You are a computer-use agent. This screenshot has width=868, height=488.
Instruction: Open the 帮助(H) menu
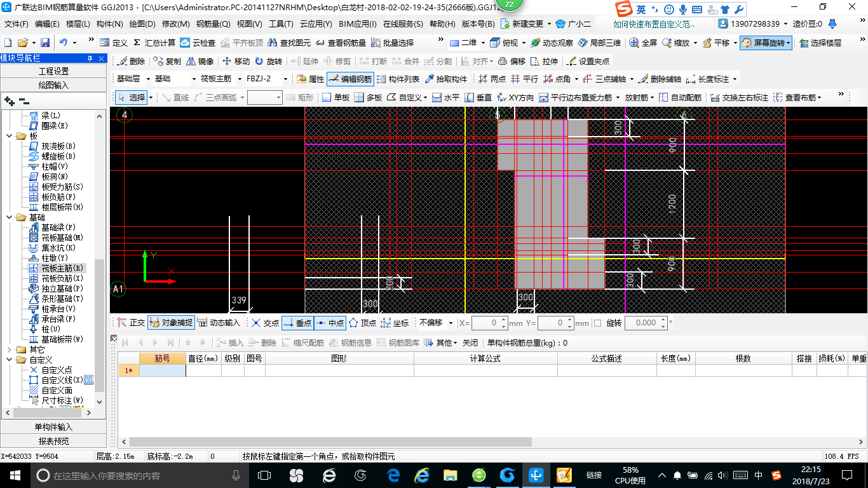[442, 24]
